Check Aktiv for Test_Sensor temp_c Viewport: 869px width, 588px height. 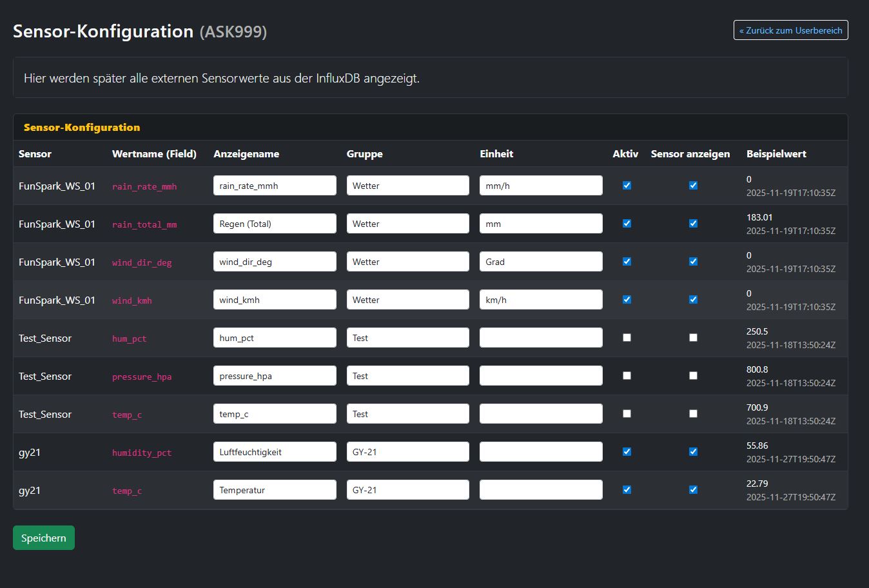pyautogui.click(x=627, y=414)
